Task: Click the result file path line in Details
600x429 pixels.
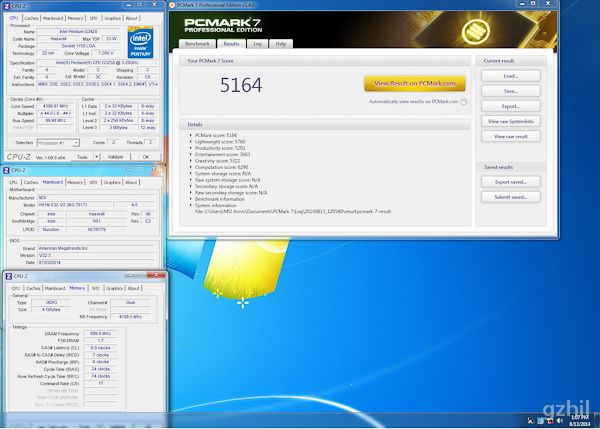Action: click(x=293, y=211)
